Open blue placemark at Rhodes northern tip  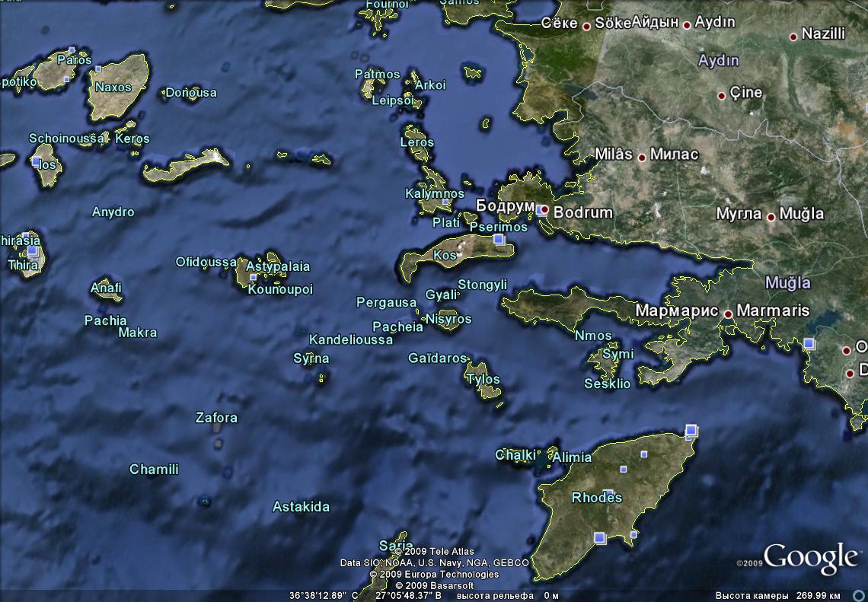pyautogui.click(x=691, y=431)
